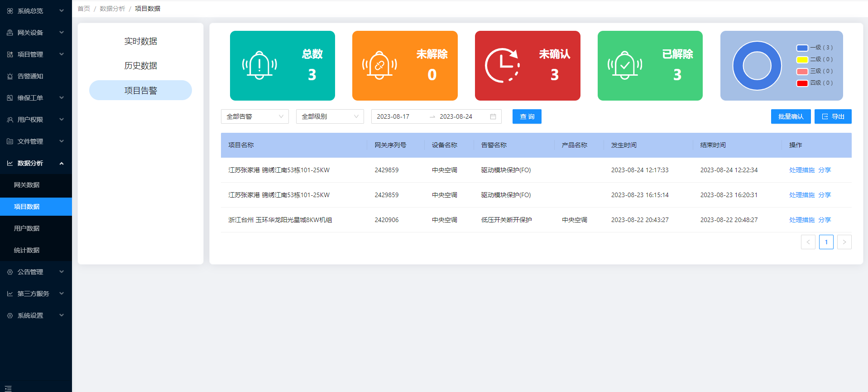Select the 项目告警 tab
The width and height of the screenshot is (868, 392).
pyautogui.click(x=141, y=90)
